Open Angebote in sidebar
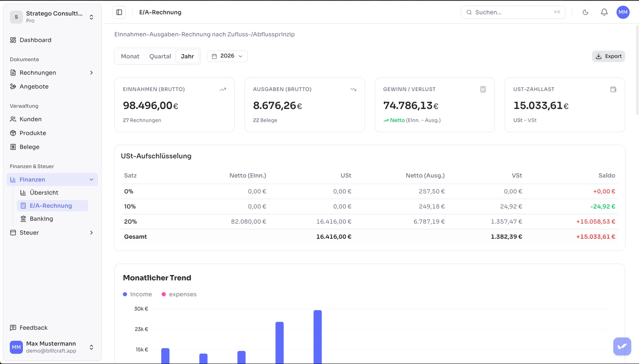This screenshot has width=639, height=364. tap(52, 87)
